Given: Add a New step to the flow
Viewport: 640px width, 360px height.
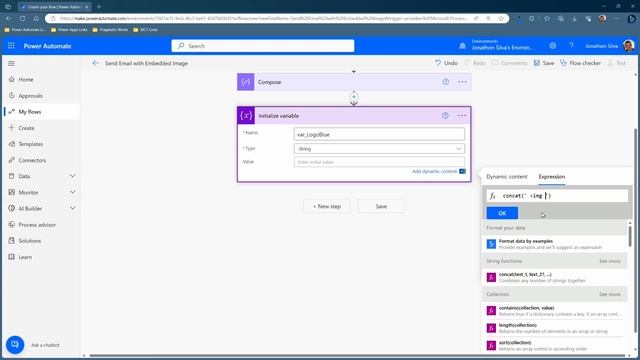Looking at the screenshot, I should coord(327,207).
